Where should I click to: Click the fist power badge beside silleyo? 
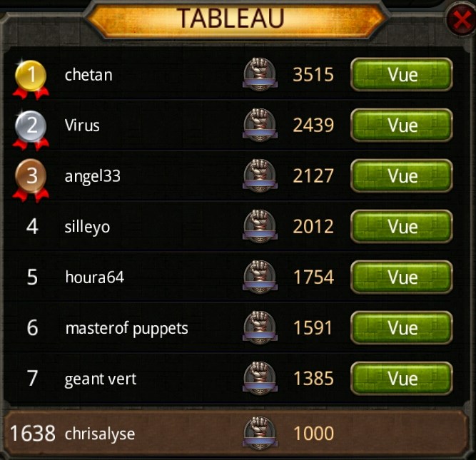[260, 226]
